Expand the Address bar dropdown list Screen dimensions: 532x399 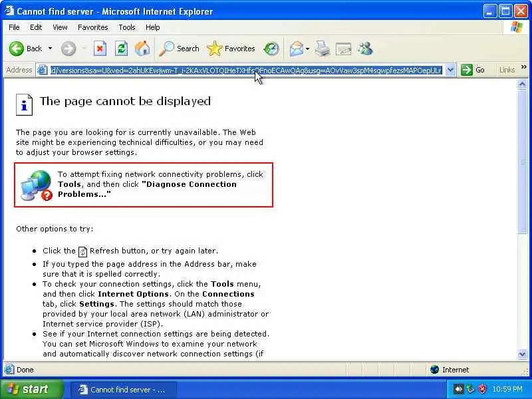click(x=450, y=70)
